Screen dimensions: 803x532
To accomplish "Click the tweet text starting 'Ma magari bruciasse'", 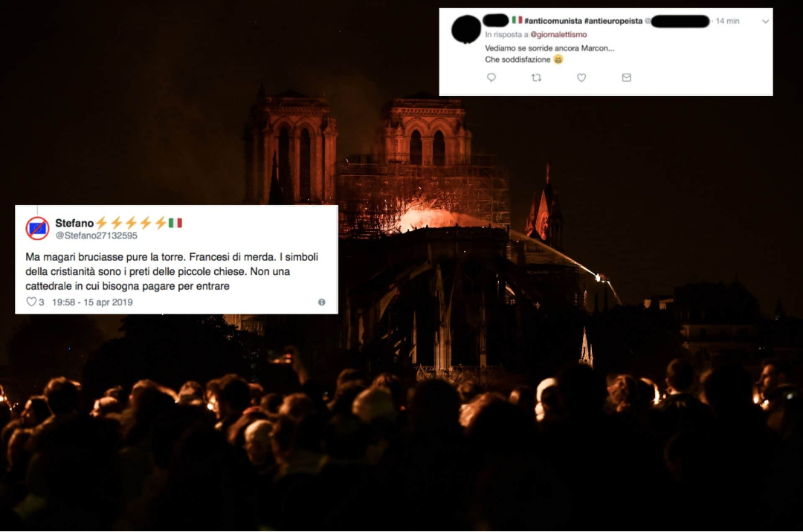I will [172, 271].
